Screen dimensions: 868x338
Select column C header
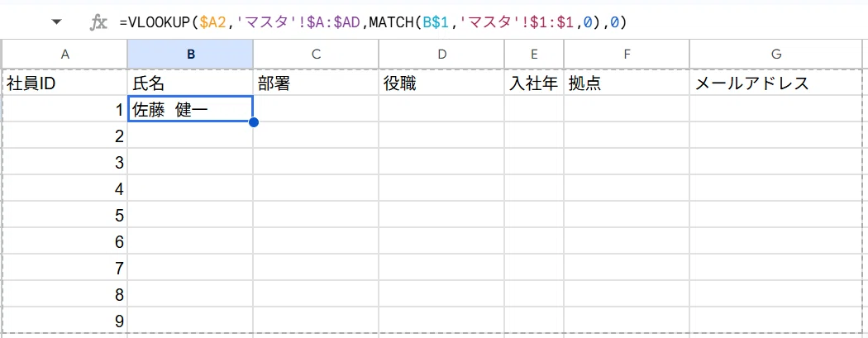[x=316, y=55]
